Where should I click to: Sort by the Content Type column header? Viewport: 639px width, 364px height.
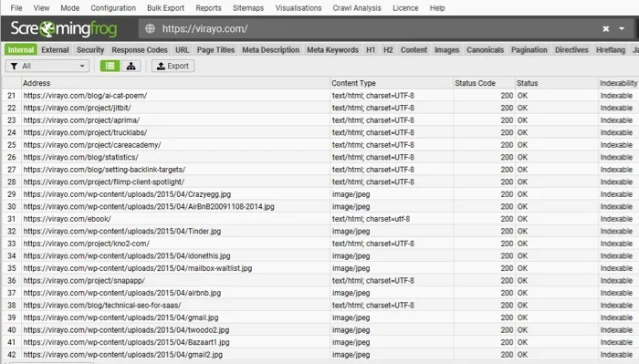tap(392, 83)
